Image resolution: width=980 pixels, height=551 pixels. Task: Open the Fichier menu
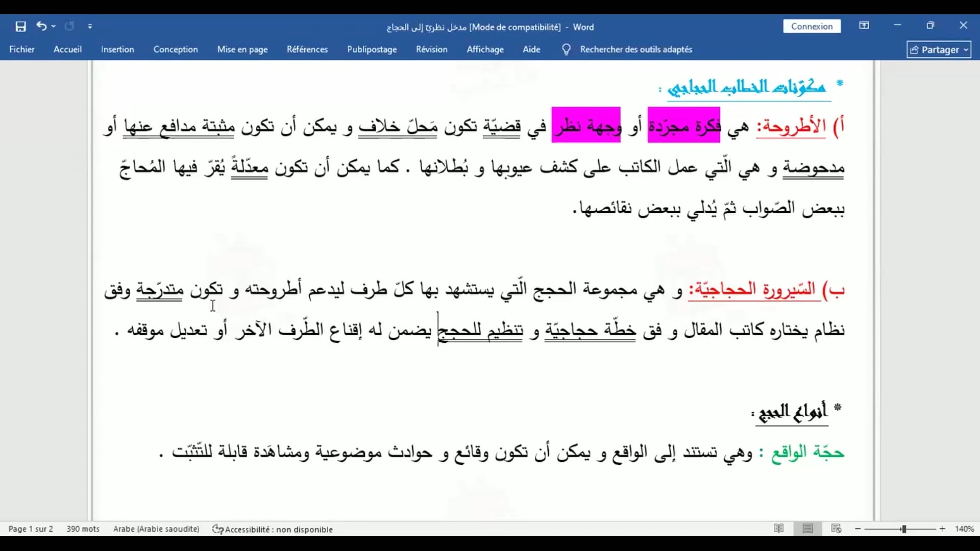coord(22,49)
